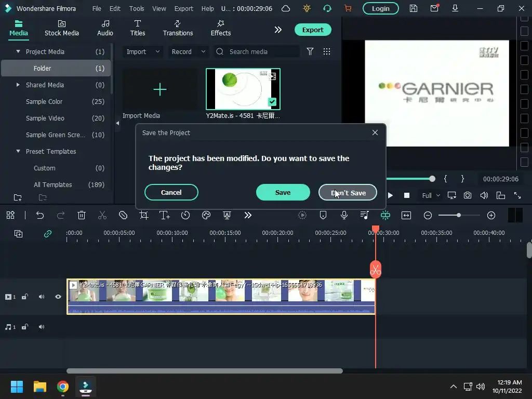Click the audio mixer music icon

364,215
